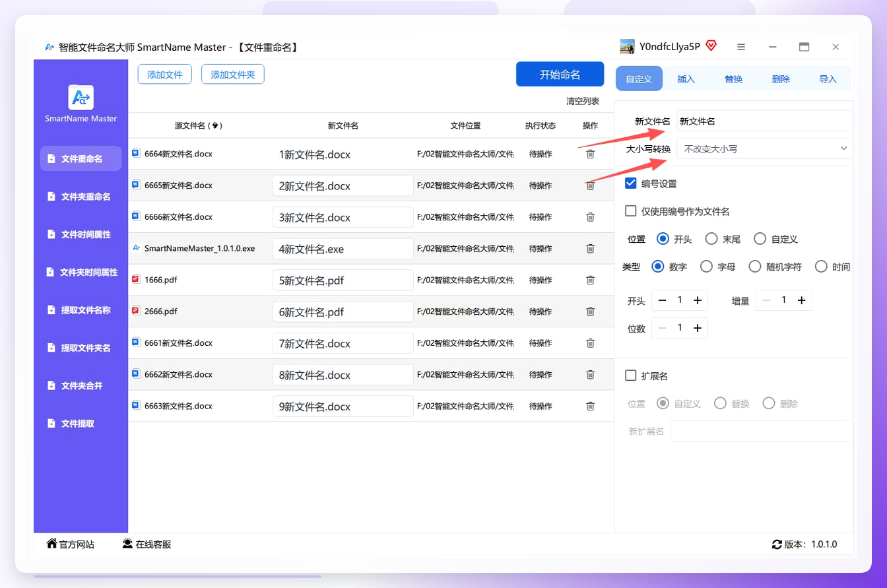Decrease the 位数 digits with minus
The image size is (887, 588).
coord(662,328)
